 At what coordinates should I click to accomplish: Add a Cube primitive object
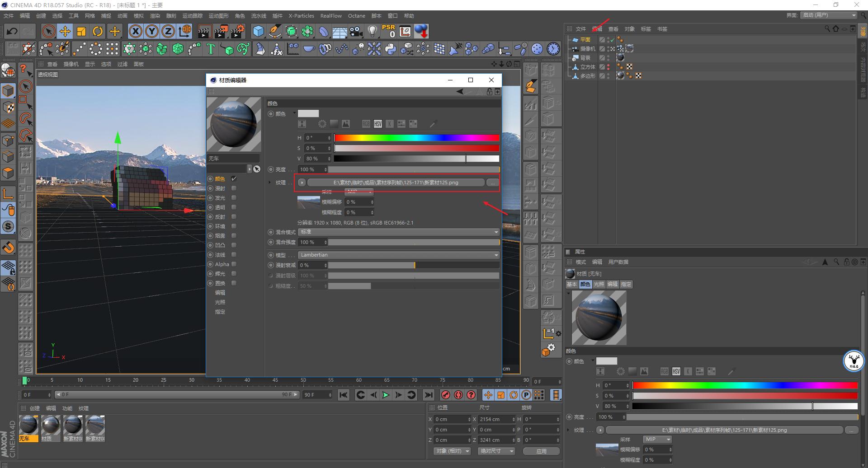(258, 31)
